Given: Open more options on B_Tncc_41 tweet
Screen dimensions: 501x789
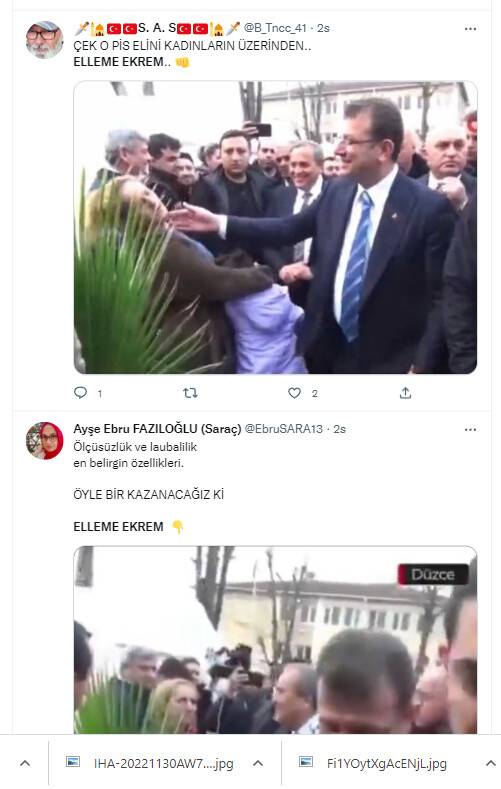Looking at the screenshot, I should (x=470, y=29).
